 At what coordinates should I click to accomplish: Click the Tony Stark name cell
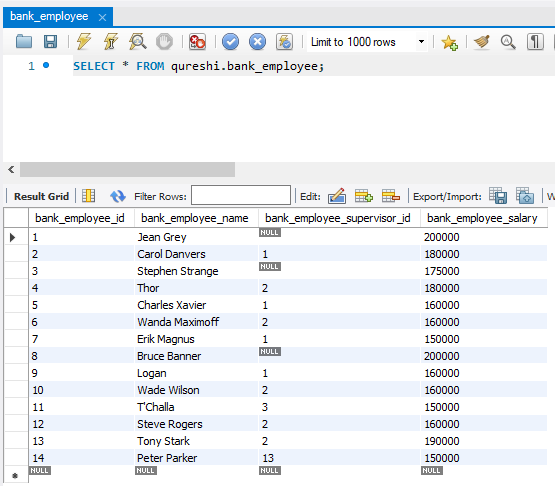(x=196, y=441)
